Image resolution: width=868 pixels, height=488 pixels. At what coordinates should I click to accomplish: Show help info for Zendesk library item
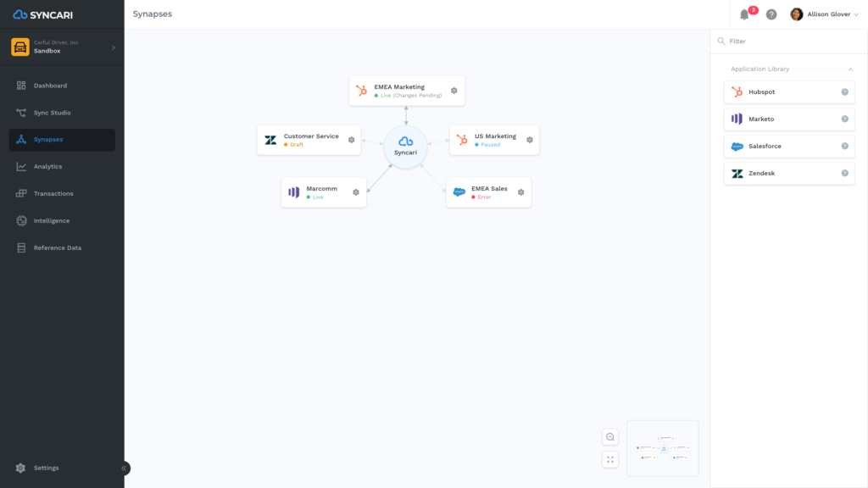click(845, 173)
